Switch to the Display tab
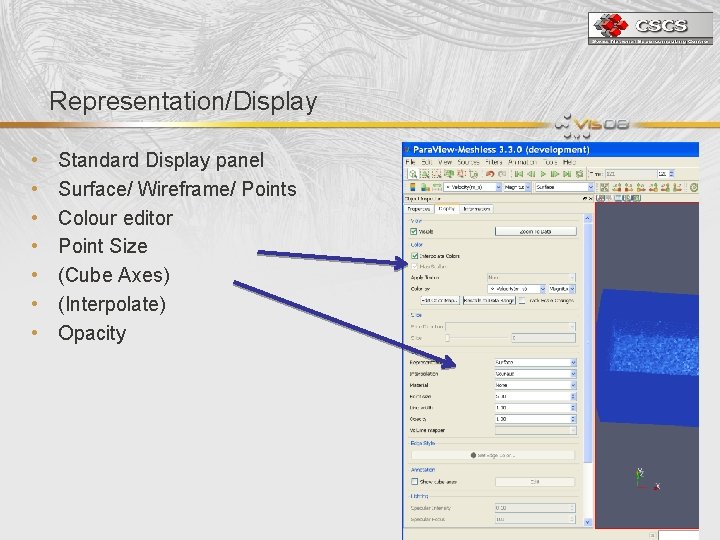Viewport: 720px width, 540px height. (446, 209)
